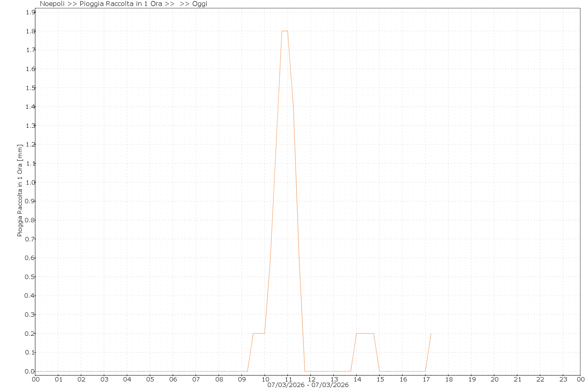Click the hour 11 tick label
Image resolution: width=588 pixels, height=389 pixels.
point(288,379)
